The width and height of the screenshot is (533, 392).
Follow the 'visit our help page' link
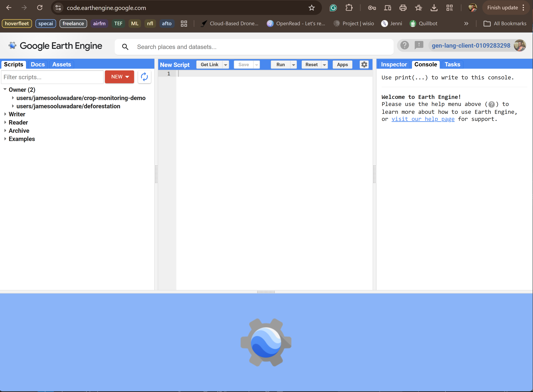pos(423,119)
